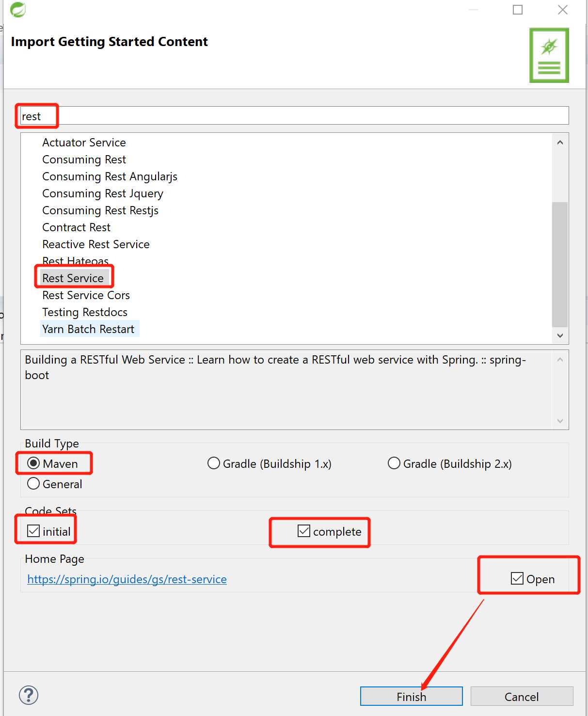Click the Cancel button
588x716 pixels.
pyautogui.click(x=522, y=696)
